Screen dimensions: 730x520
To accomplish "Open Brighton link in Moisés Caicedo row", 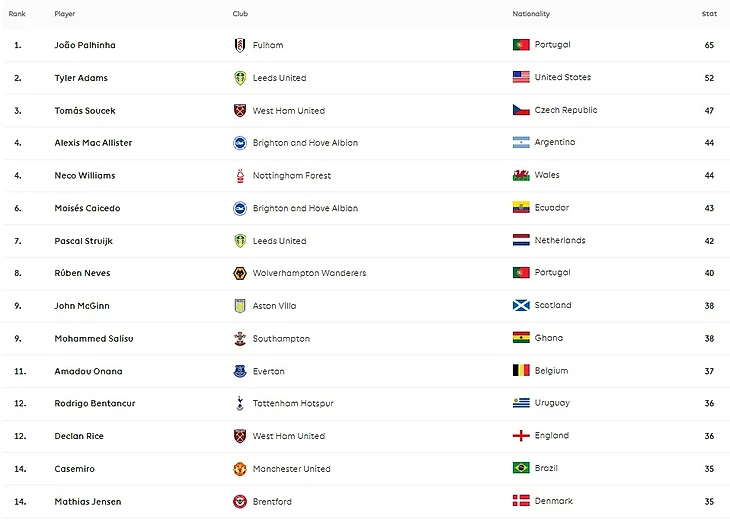I will [305, 208].
